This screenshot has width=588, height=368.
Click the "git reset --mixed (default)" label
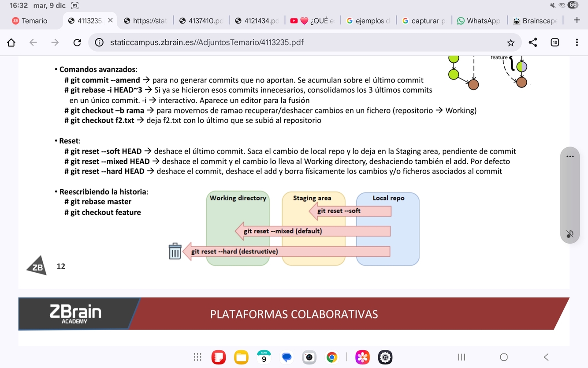click(x=283, y=231)
